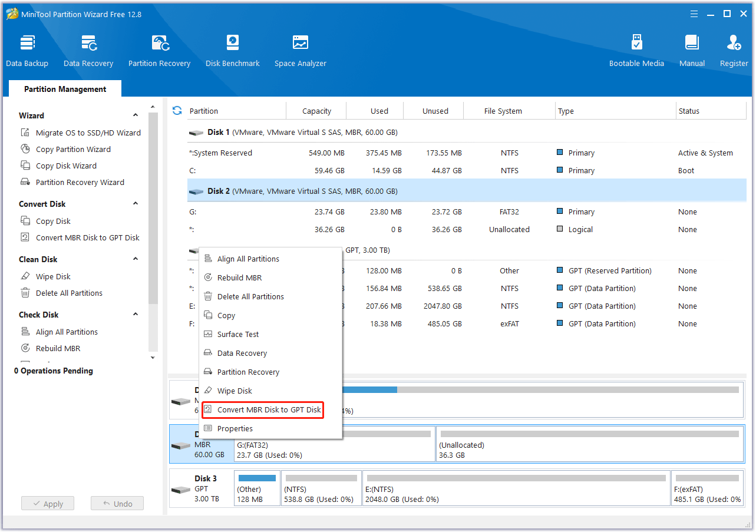756x532 pixels.
Task: Start Copy Partition Wizard
Action: click(65, 149)
